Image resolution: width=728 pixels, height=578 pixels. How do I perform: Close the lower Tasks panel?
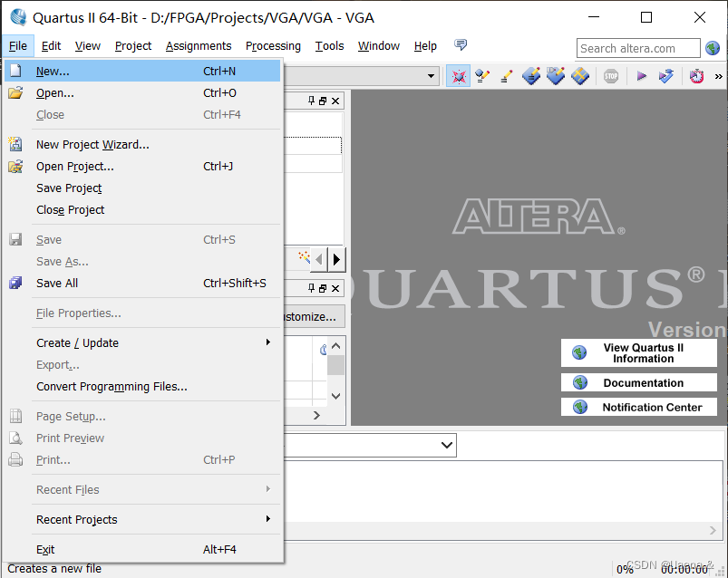[335, 288]
